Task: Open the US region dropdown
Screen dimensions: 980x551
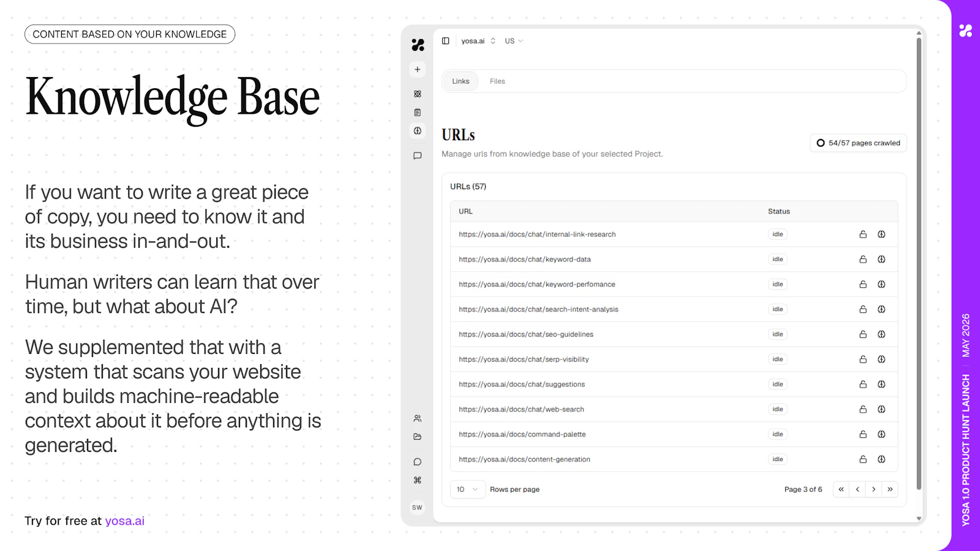Action: (514, 41)
